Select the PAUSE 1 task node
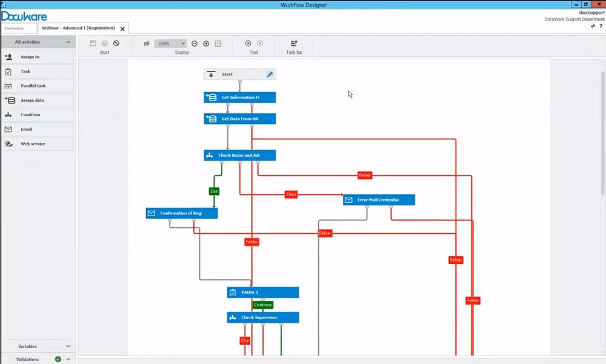This screenshot has width=606, height=364. (262, 293)
